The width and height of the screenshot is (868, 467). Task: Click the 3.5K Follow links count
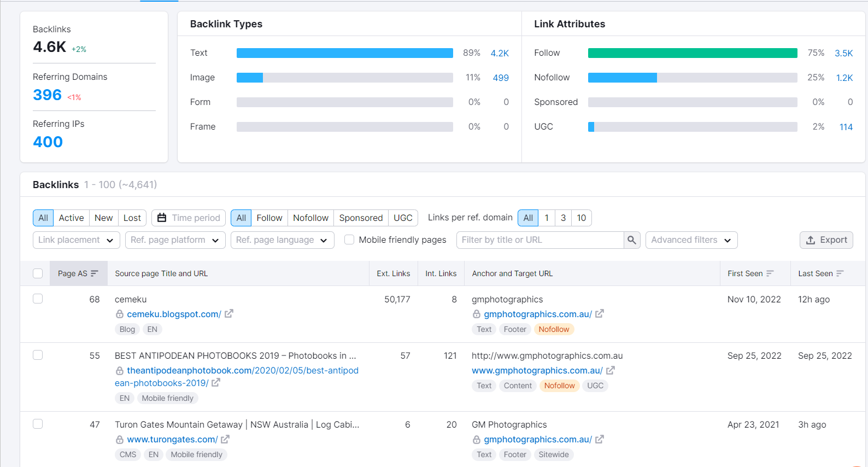tap(844, 53)
